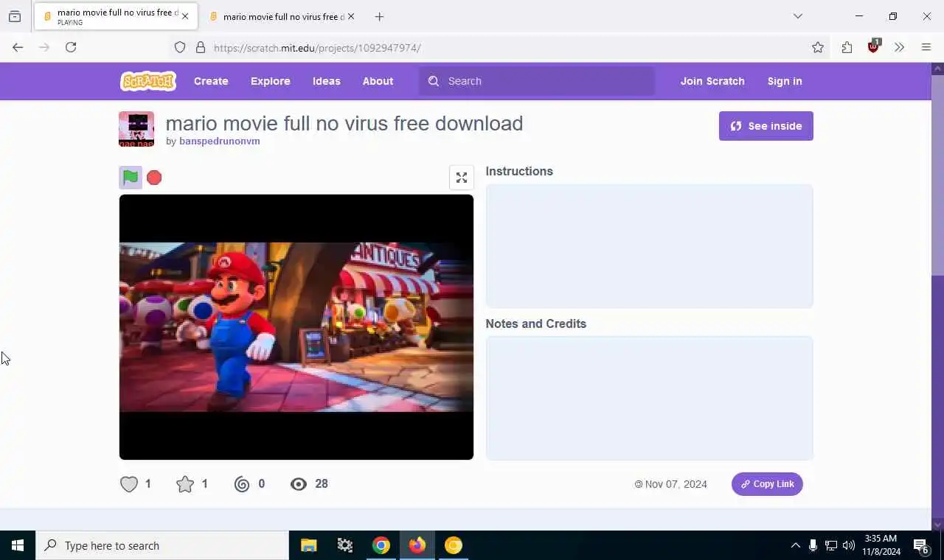Open uBlock Origin extension icon
944x560 pixels.
[874, 46]
